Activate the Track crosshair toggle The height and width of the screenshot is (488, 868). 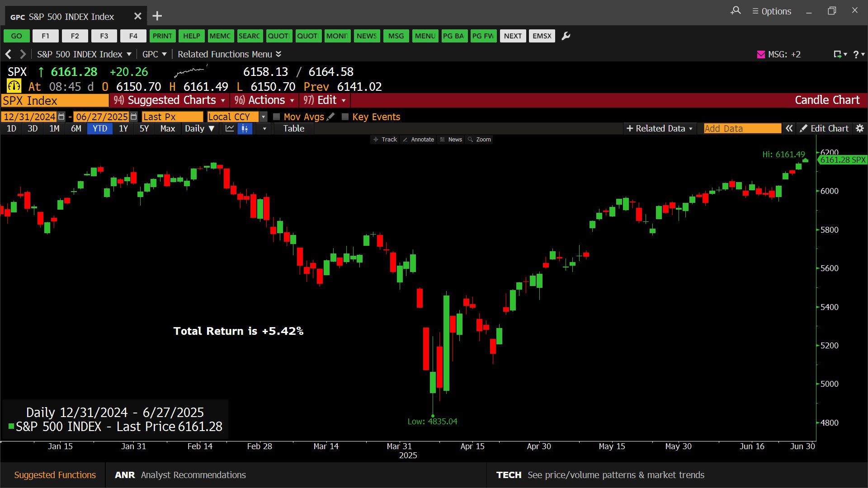click(385, 140)
